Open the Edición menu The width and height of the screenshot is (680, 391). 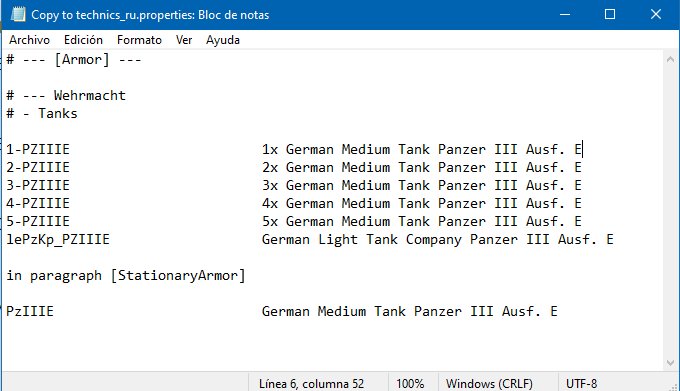[x=83, y=40]
